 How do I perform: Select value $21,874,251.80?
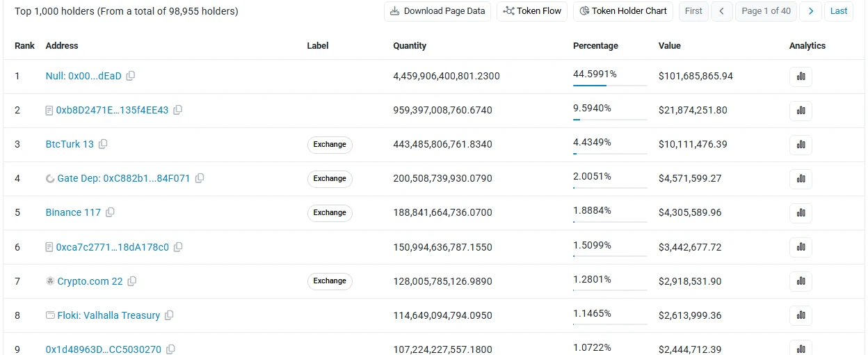[x=693, y=110]
